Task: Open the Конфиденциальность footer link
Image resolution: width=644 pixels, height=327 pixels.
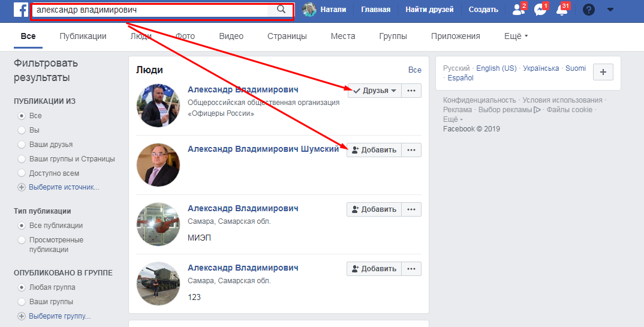Action: click(x=479, y=100)
